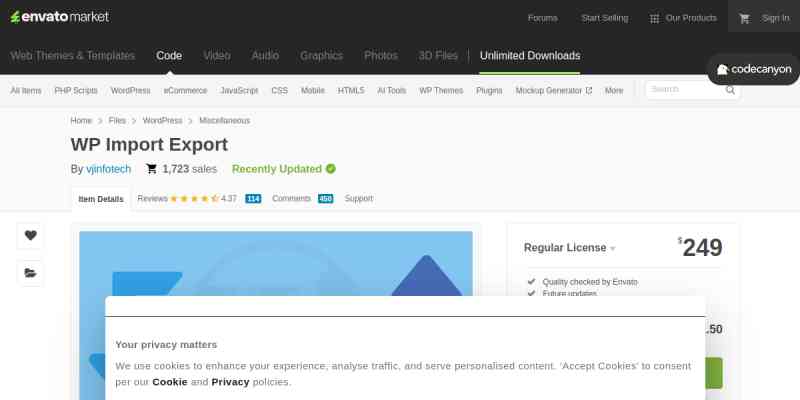Go to Miscellaneous breadcrumb
The image size is (800, 400).
tap(224, 120)
